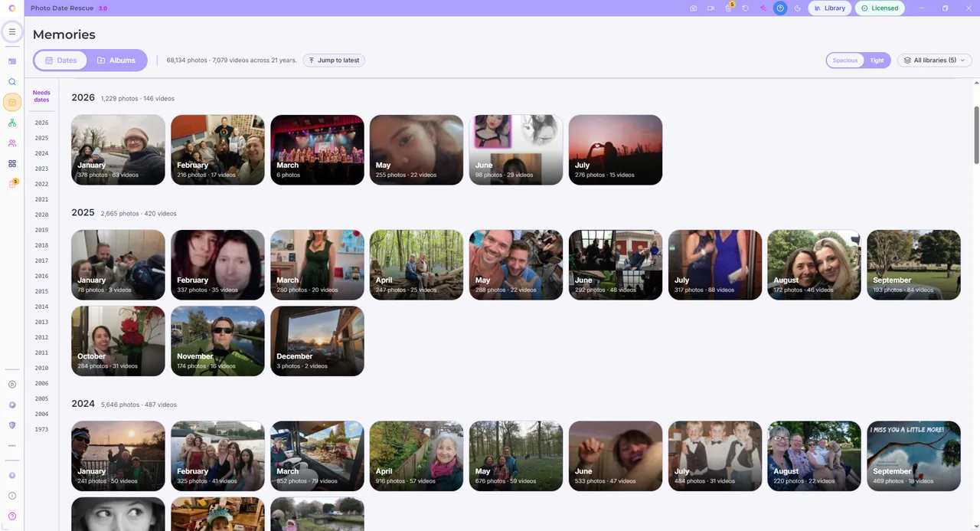Open the September 2025 card with 193 photos
The image size is (980, 531).
pyautogui.click(x=914, y=264)
